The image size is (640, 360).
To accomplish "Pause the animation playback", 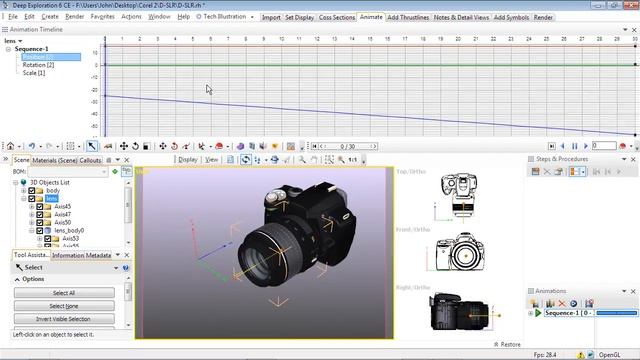I will pyautogui.click(x=575, y=146).
